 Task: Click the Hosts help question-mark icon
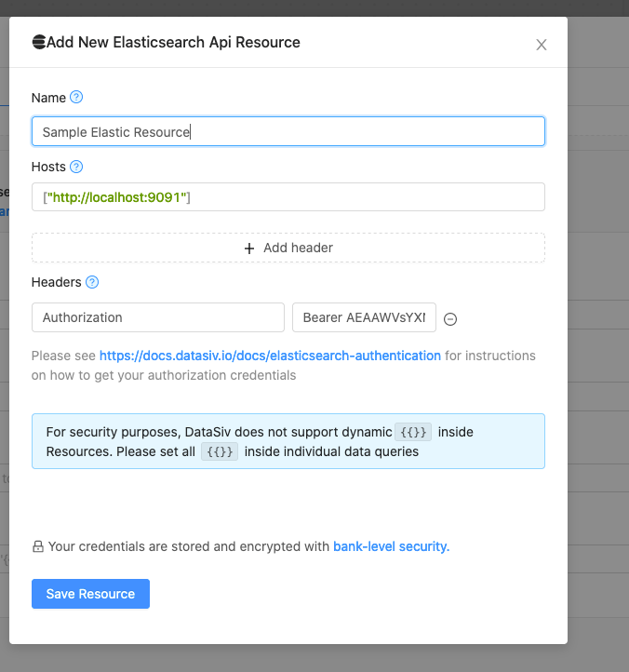click(x=76, y=167)
